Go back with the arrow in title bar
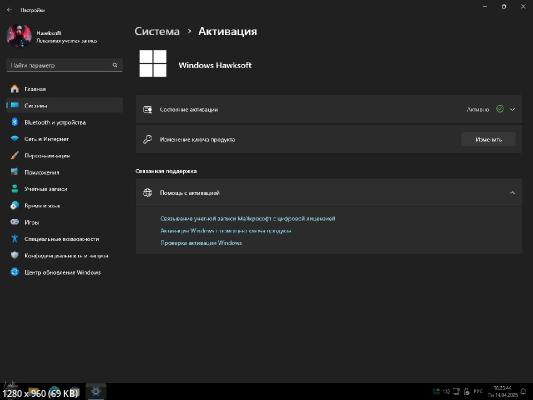Viewport: 533px width, 400px height. click(9, 10)
